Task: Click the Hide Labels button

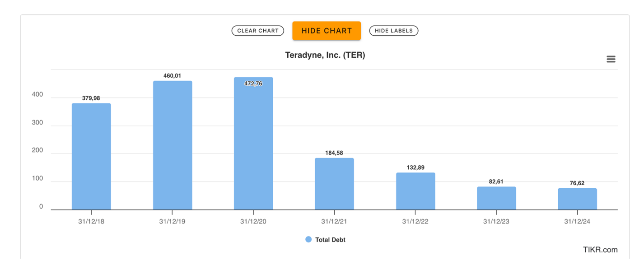Action: tap(394, 31)
